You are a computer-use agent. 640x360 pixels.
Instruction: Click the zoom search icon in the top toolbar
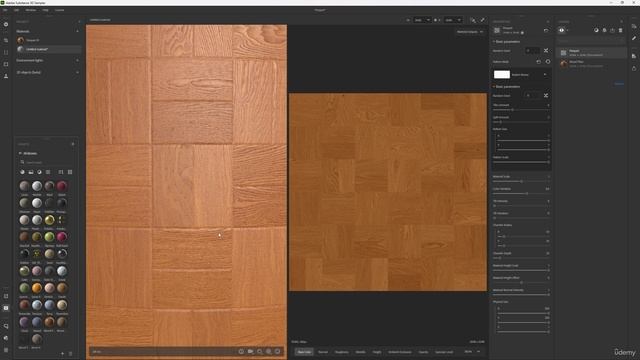(473, 20)
